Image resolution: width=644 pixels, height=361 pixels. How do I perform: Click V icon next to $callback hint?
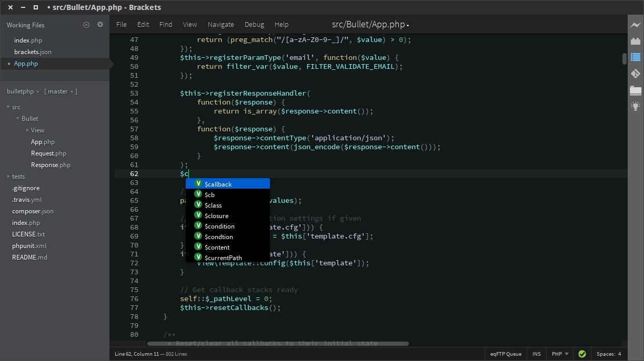tap(198, 183)
